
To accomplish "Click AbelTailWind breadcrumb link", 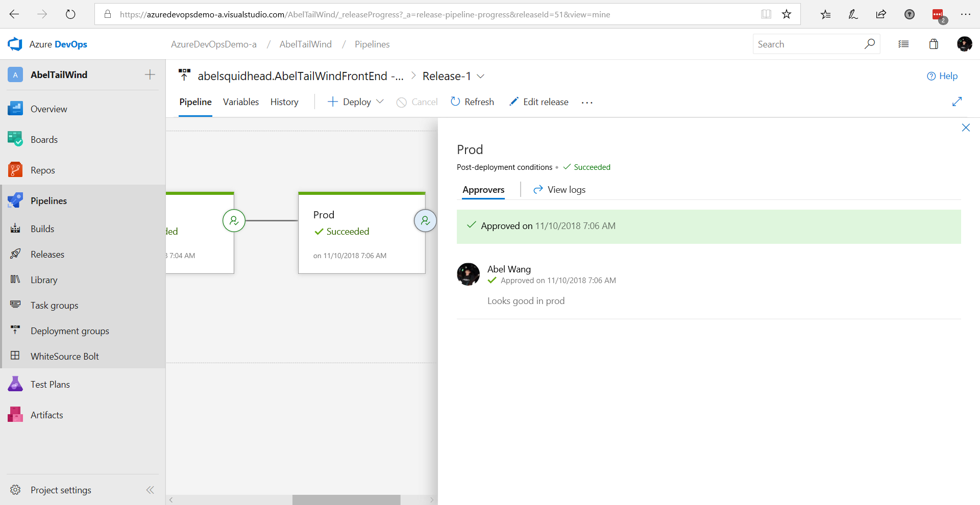I will (305, 44).
